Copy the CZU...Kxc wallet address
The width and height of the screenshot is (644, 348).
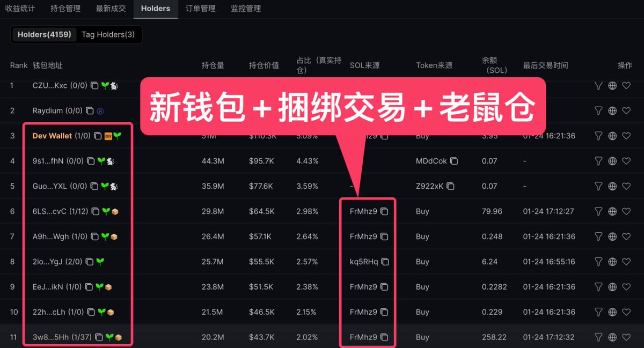coord(94,85)
